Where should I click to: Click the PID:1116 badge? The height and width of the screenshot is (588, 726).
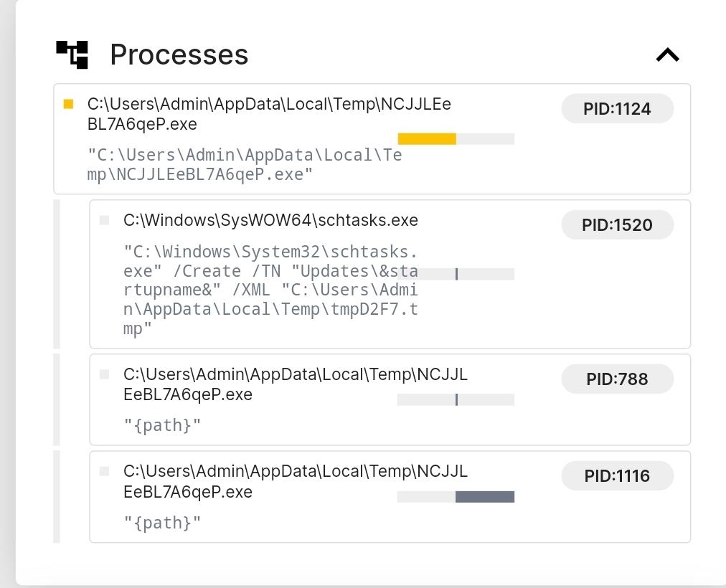point(617,476)
